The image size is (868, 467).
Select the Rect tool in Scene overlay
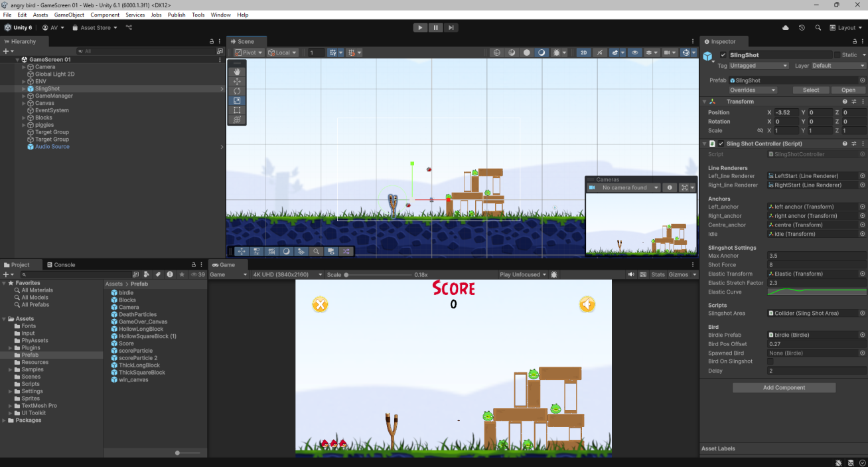[x=237, y=110]
